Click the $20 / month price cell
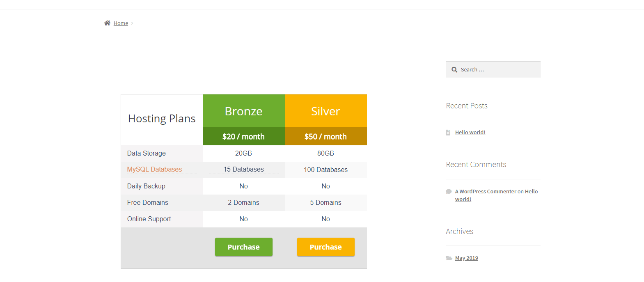Screen dimensions: 644x282 (244, 136)
